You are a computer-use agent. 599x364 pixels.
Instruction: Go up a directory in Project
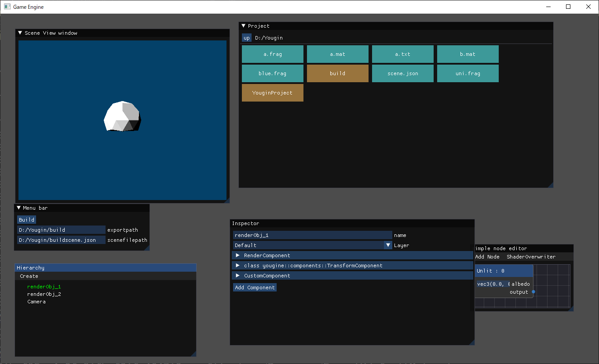(x=247, y=38)
